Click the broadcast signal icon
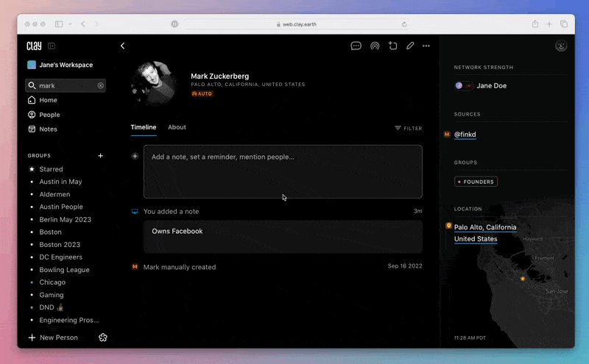 [x=375, y=46]
